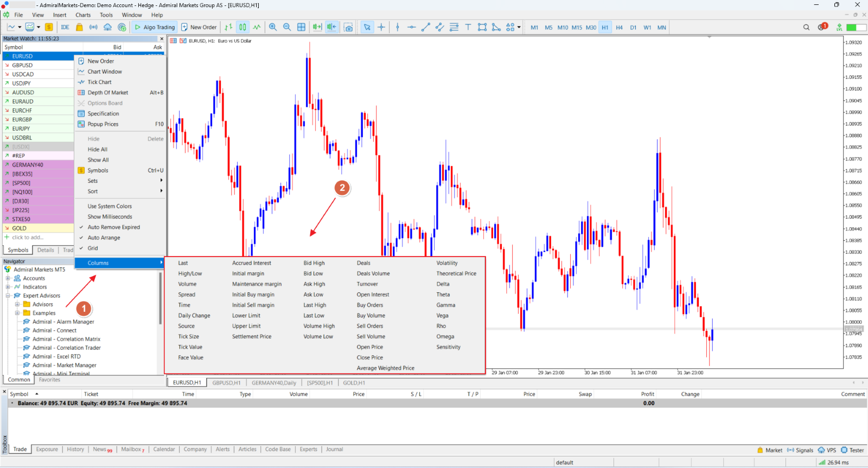Viewport: 868px width, 468px height.
Task: Toggle the Grid option
Action: click(x=93, y=248)
